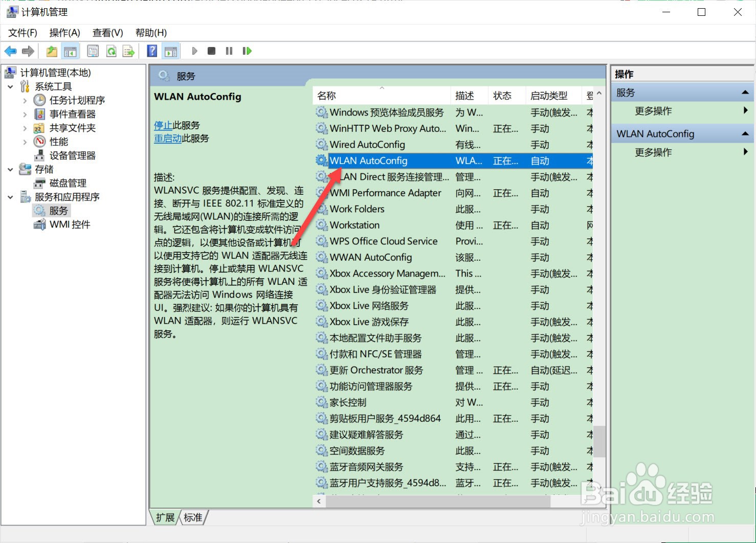This screenshot has width=756, height=543.
Task: Collapse the 存储 tree node
Action: 10,169
